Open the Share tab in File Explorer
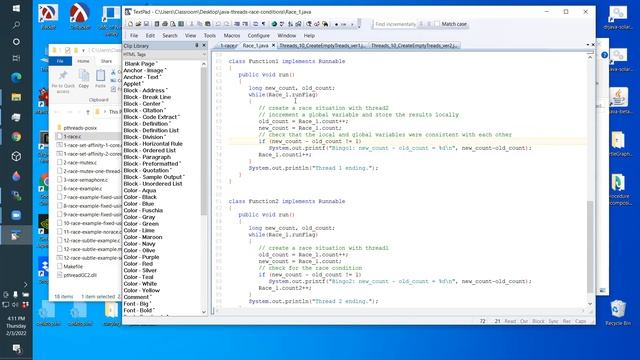640x360 pixels. click(x=106, y=61)
